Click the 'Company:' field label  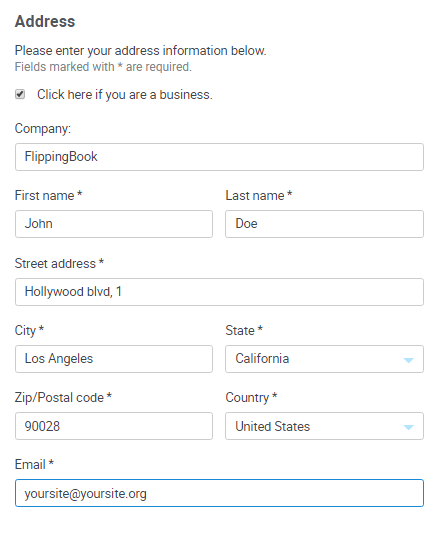[43, 128]
